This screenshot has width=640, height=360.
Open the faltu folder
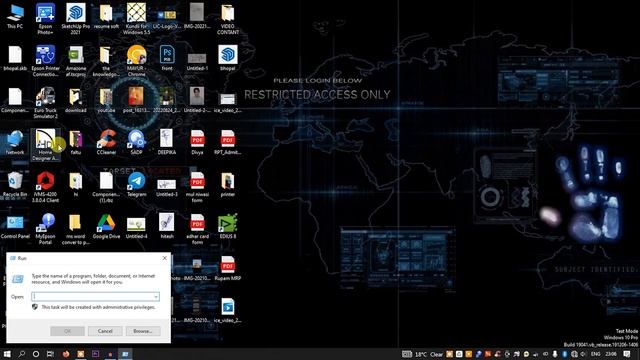click(x=76, y=142)
